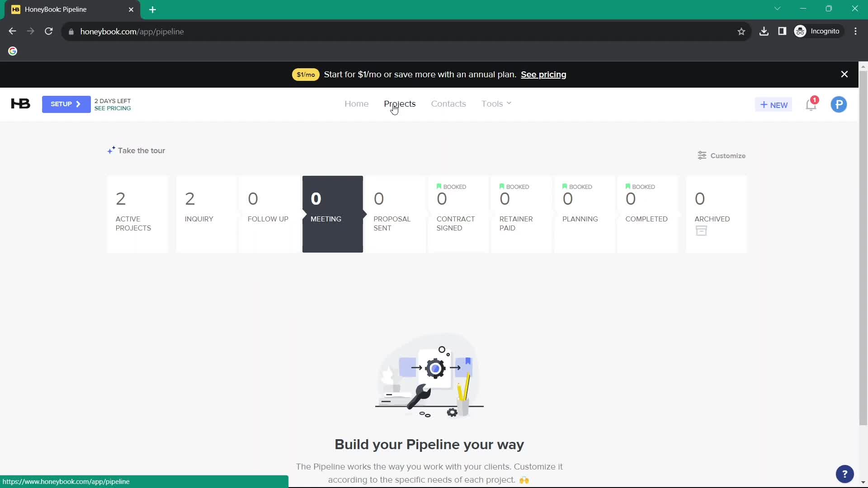Select the Contract Signed stage card

[458, 214]
